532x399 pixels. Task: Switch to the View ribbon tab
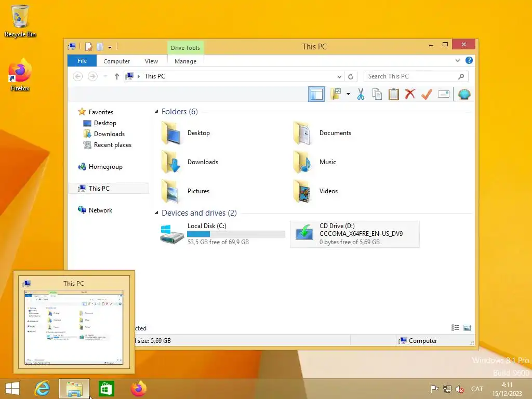click(151, 61)
